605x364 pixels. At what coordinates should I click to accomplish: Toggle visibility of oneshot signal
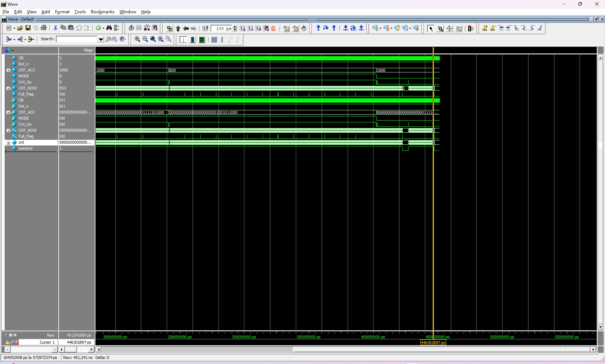(x=15, y=148)
